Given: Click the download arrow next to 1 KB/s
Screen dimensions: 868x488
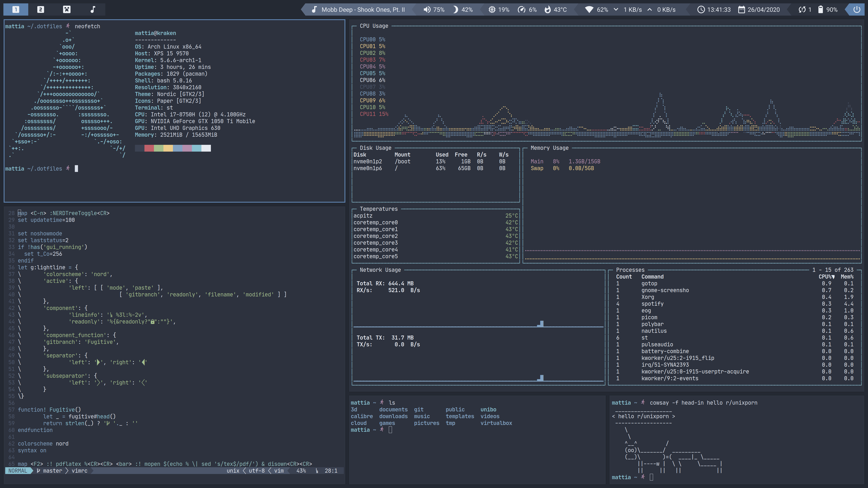Looking at the screenshot, I should coord(616,9).
